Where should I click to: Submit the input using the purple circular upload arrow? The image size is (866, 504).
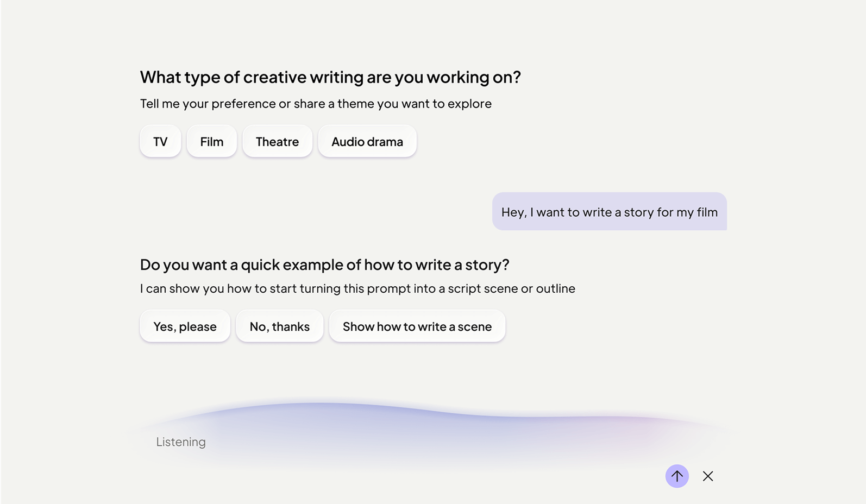(x=677, y=476)
